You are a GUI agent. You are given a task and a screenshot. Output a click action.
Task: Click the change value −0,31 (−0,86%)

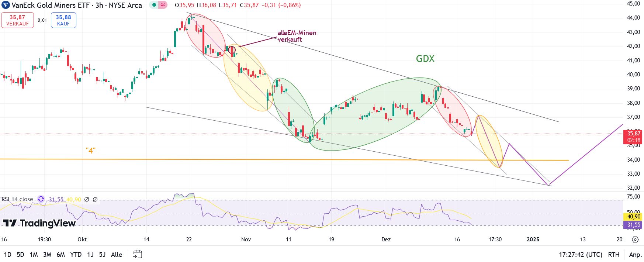click(x=281, y=5)
